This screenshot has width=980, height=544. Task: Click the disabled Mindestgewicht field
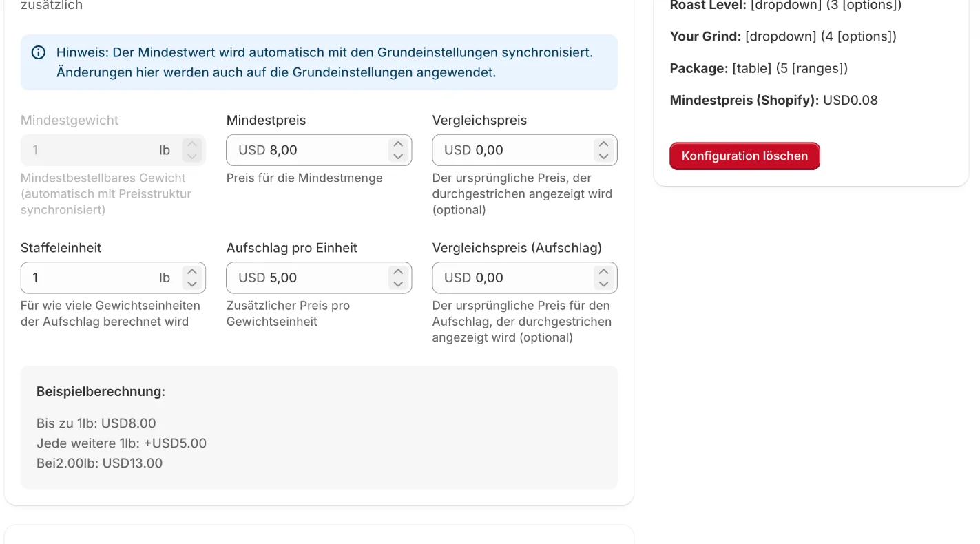113,150
